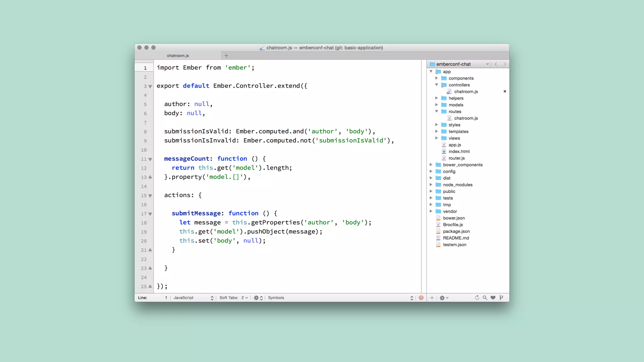Click the reload icon in file browser footer
This screenshot has height=362, width=644.
click(x=477, y=298)
